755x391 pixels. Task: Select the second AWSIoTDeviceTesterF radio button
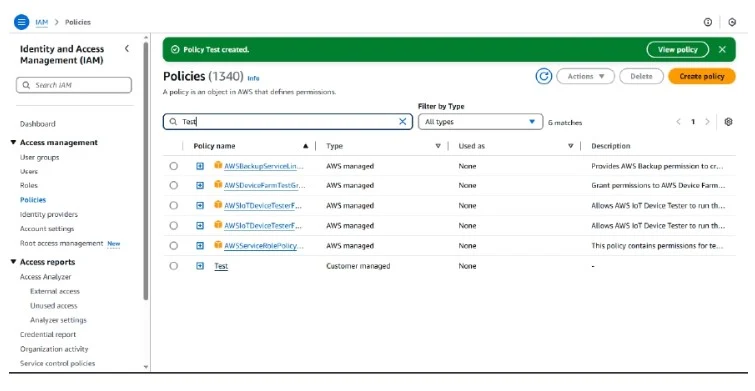click(173, 225)
